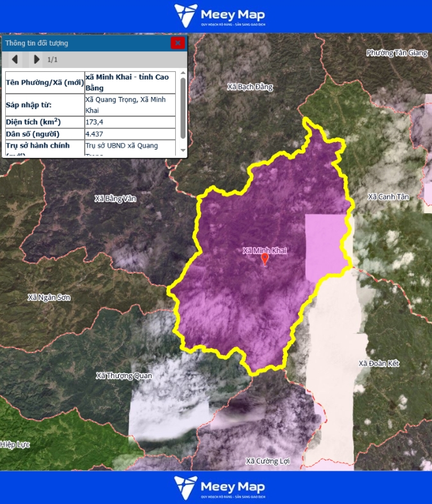Screen dimensions: 432x504
Task: Click the Xã Đoàn Kết label
Action: tap(379, 363)
